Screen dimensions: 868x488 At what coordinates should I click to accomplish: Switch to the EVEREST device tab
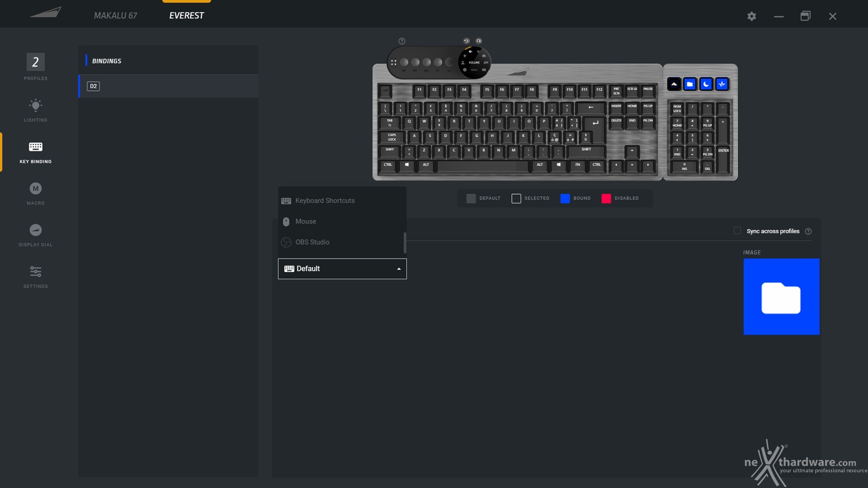(x=187, y=15)
